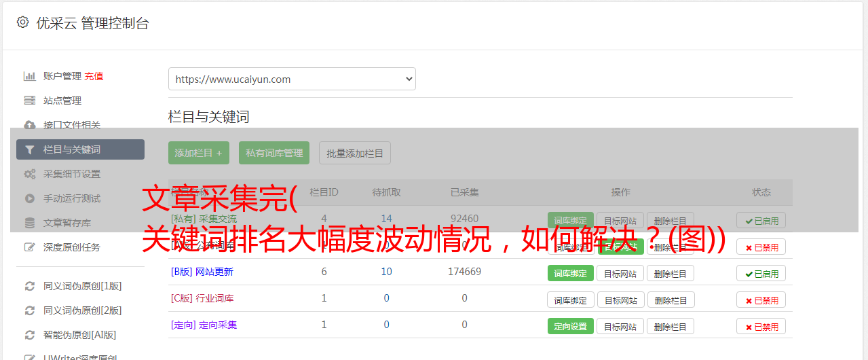Click 删除栏目 for the 行业词库 row
This screenshot has width=868, height=360.
pos(671,300)
